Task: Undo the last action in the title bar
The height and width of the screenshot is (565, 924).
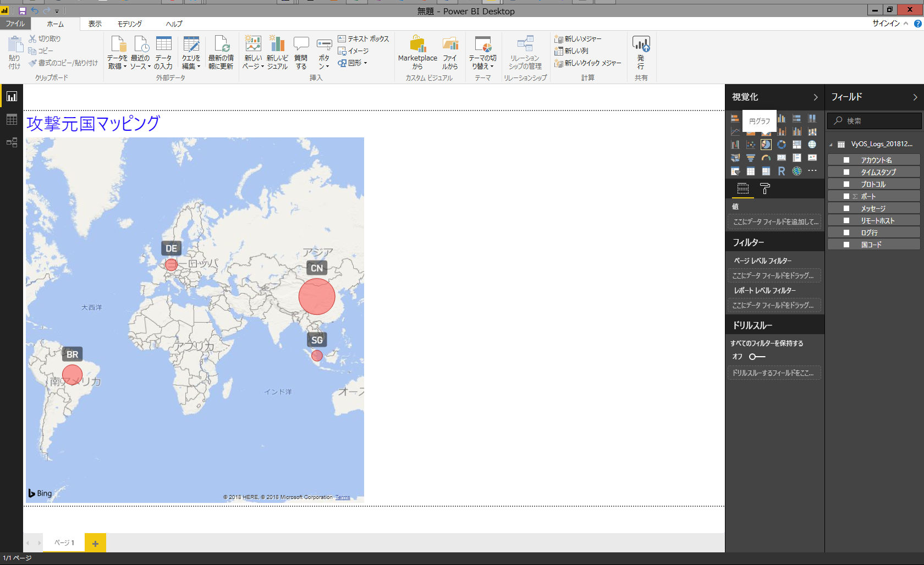Action: point(35,10)
